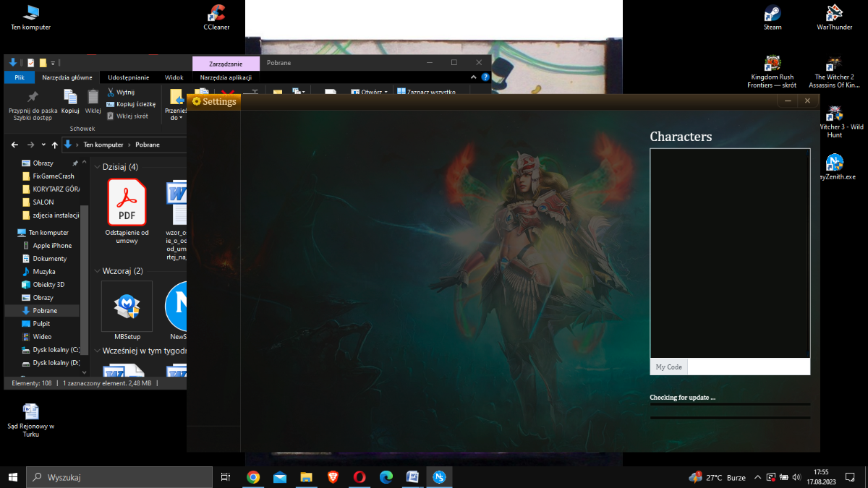Select the Odstąpienie od umowy PDF file
The height and width of the screenshot is (488, 868).
click(x=127, y=211)
